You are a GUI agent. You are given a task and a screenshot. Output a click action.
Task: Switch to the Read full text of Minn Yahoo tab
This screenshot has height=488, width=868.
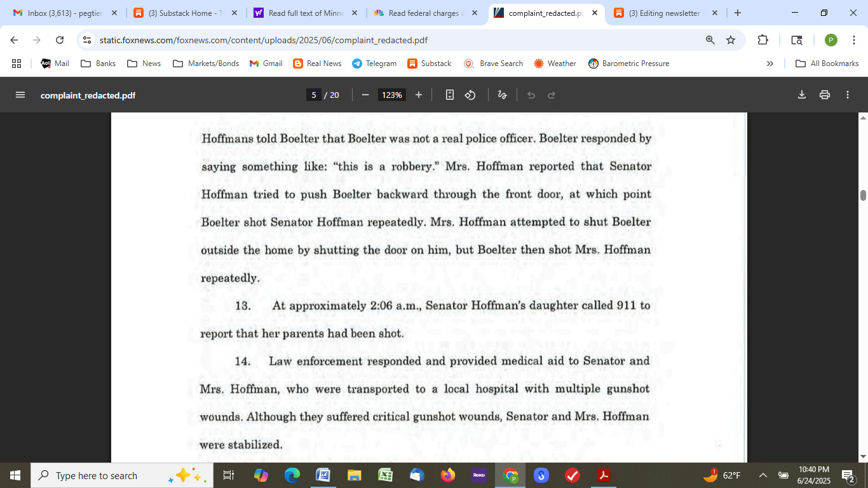pos(306,13)
